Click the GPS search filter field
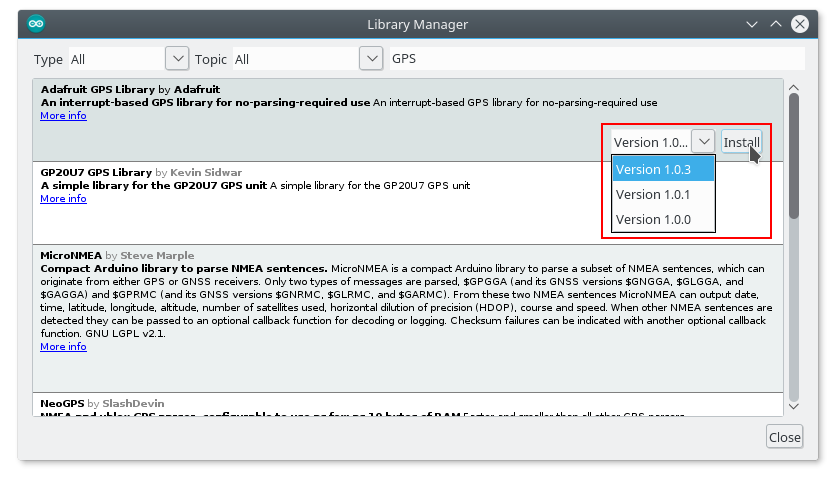Viewport: 828px width, 477px height. point(594,59)
